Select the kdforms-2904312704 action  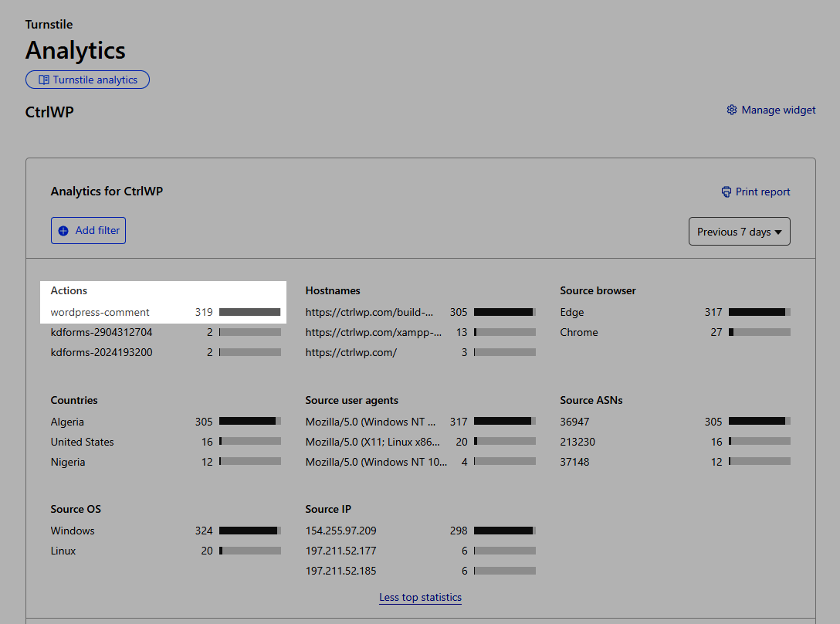coord(101,332)
